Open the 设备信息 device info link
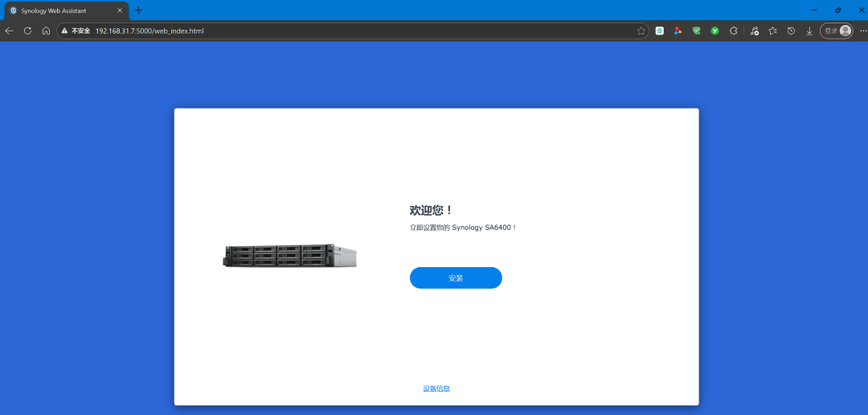The image size is (868, 415). pos(436,388)
